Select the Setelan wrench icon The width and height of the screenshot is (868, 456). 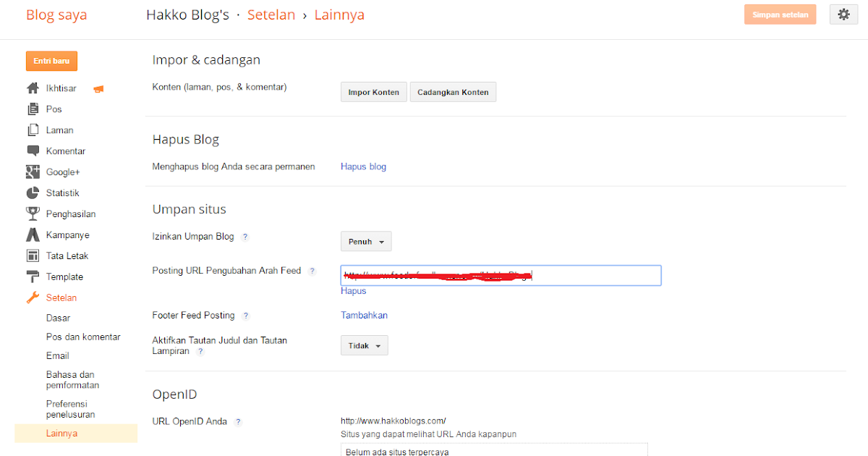pyautogui.click(x=33, y=297)
